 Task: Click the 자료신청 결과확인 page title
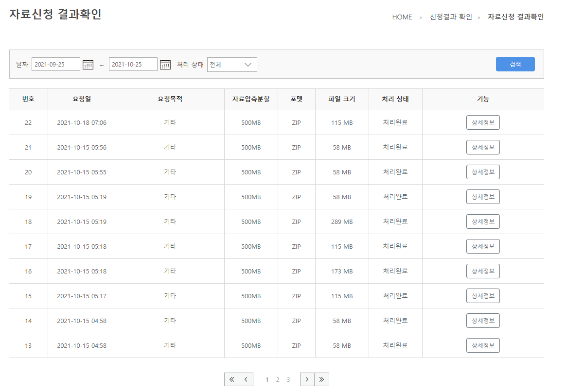tap(55, 14)
